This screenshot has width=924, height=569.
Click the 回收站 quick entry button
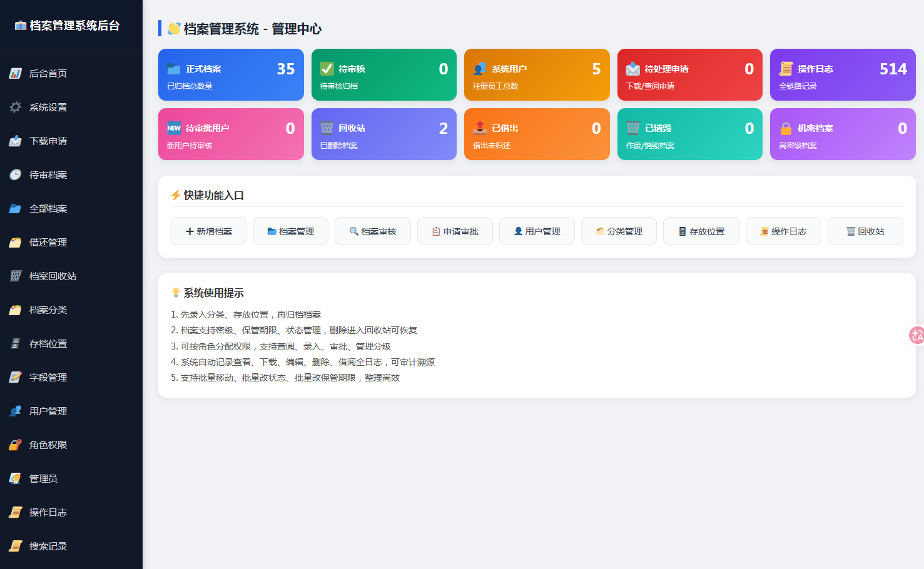pyautogui.click(x=865, y=231)
